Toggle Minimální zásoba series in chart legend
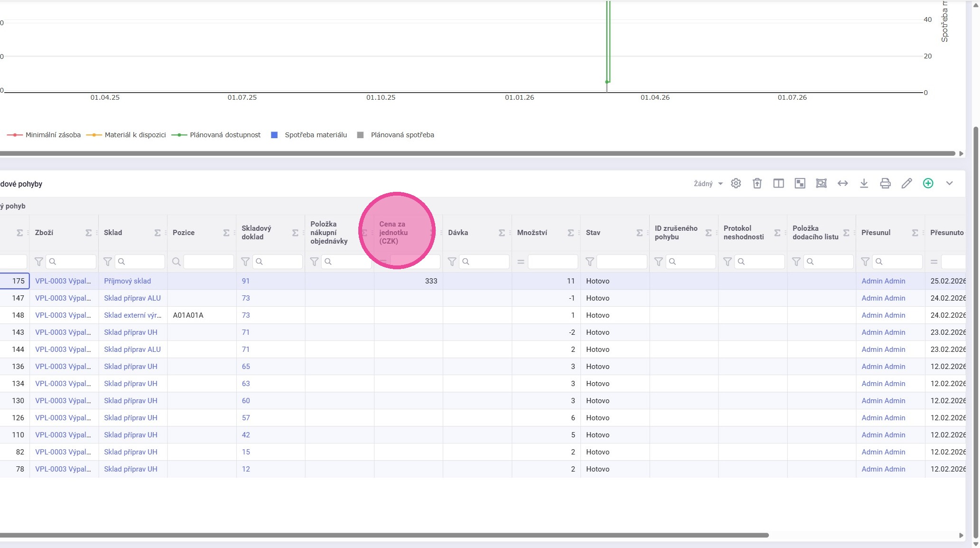 [x=53, y=135]
